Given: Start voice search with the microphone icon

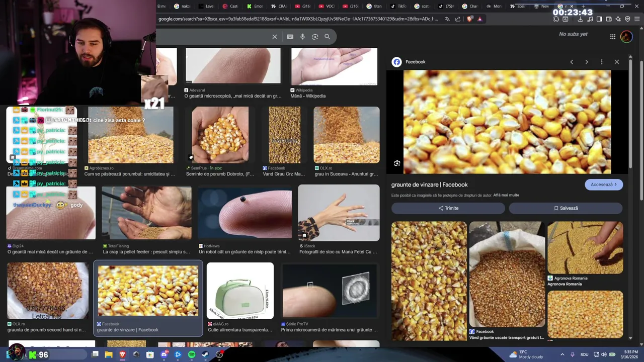Looking at the screenshot, I should 302,37.
